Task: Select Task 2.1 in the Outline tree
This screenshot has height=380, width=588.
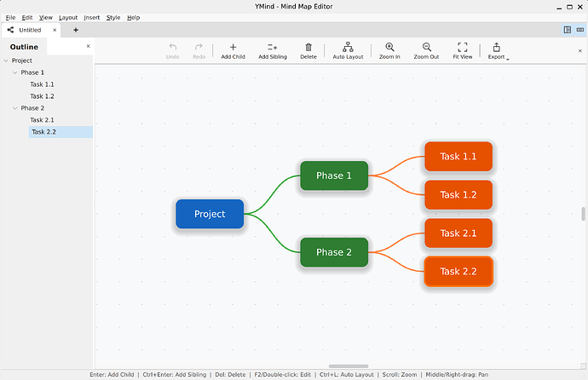Action: tap(42, 120)
